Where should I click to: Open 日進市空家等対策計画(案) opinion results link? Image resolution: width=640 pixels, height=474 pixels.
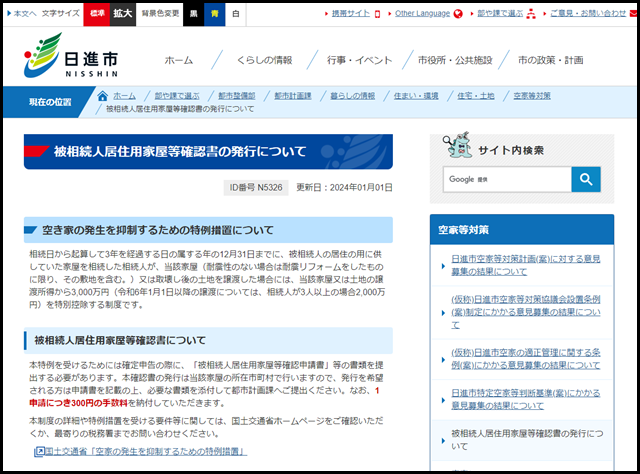click(x=526, y=265)
